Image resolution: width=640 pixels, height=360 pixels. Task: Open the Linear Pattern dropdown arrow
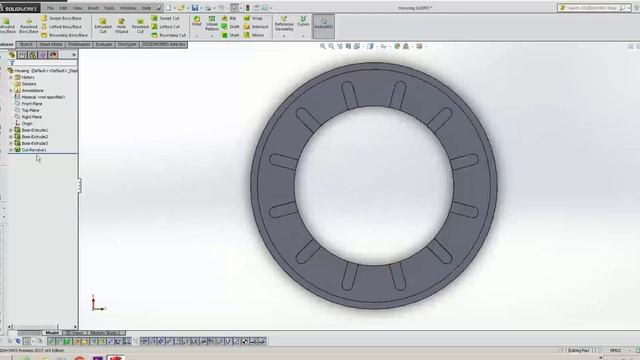coord(211,36)
